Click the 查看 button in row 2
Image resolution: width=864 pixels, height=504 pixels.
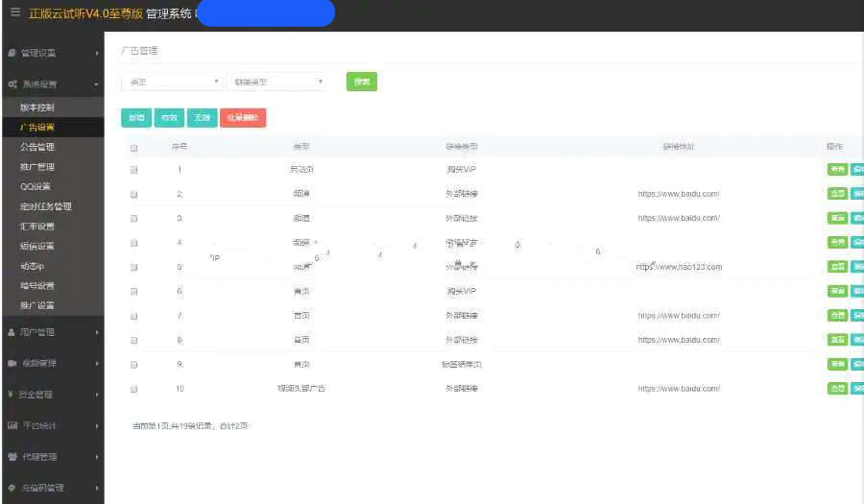[836, 194]
